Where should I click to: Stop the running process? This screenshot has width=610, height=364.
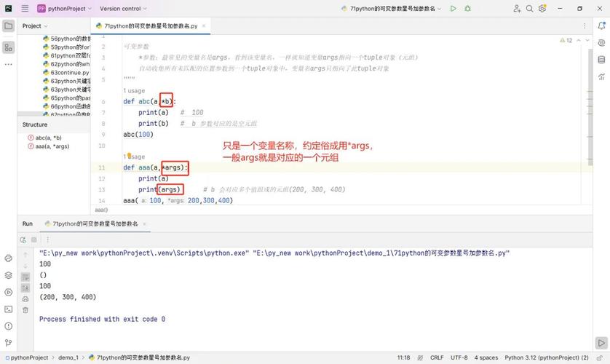[33, 240]
